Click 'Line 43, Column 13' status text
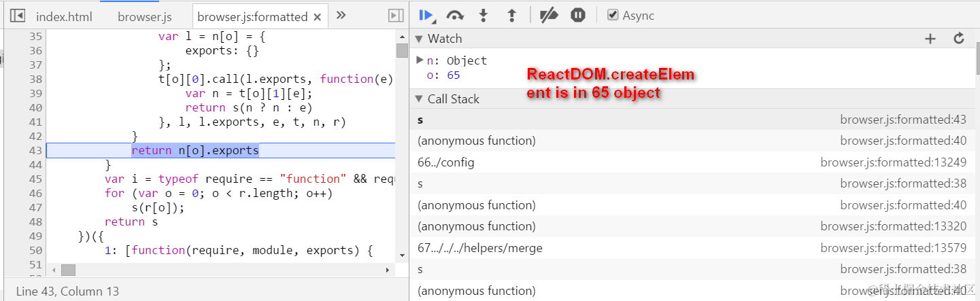 pos(67,291)
